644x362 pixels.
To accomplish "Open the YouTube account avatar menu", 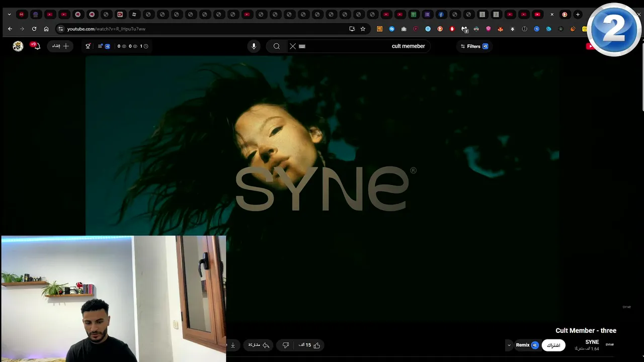I will tap(18, 46).
